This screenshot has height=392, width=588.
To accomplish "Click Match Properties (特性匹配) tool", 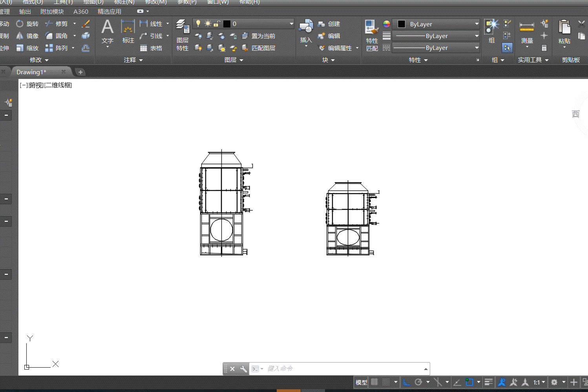I will pos(372,35).
